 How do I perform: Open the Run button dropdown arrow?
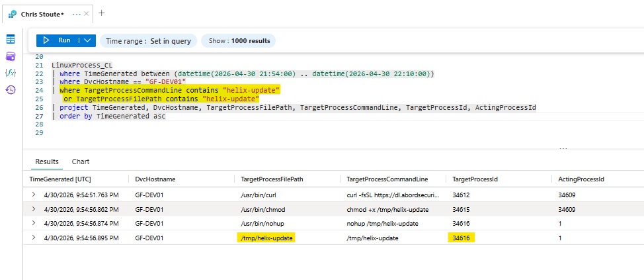[87, 40]
